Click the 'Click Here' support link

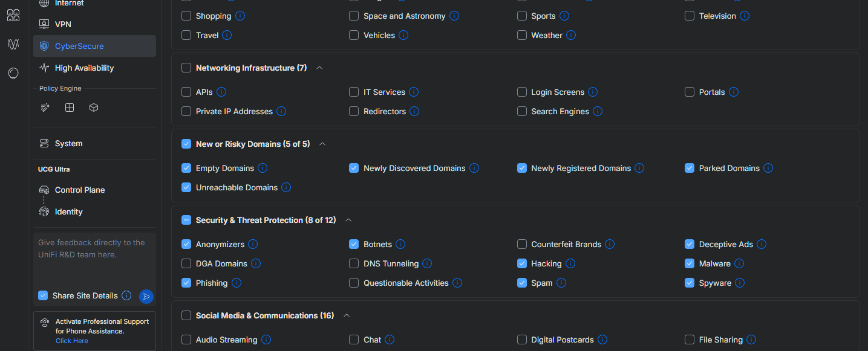coord(72,341)
